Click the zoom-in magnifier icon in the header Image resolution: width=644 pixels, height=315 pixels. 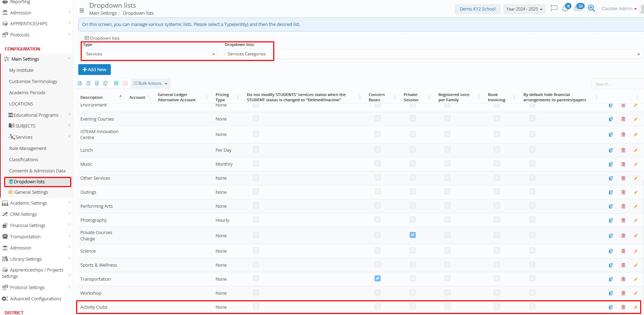(x=591, y=9)
